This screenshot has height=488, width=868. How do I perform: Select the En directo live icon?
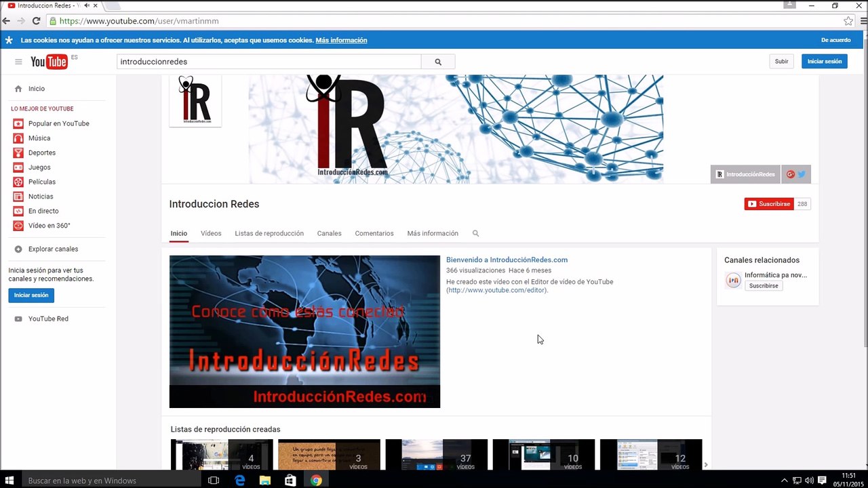tap(18, 211)
